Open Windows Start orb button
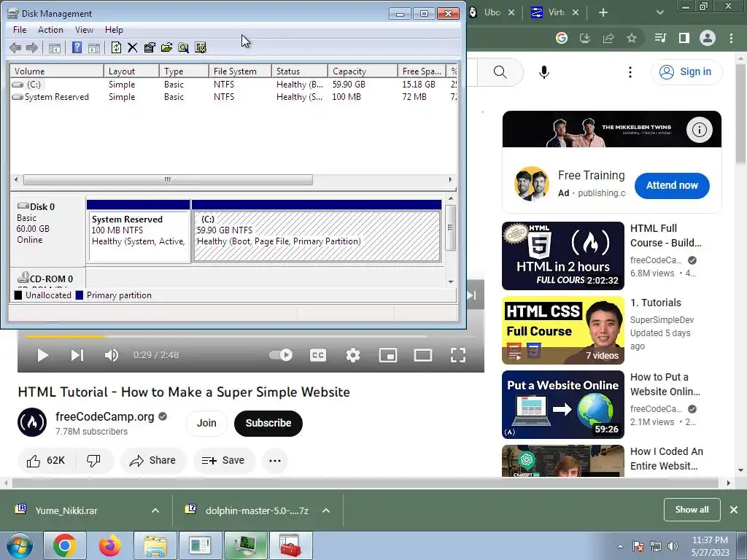The height and width of the screenshot is (560, 747). click(x=20, y=545)
